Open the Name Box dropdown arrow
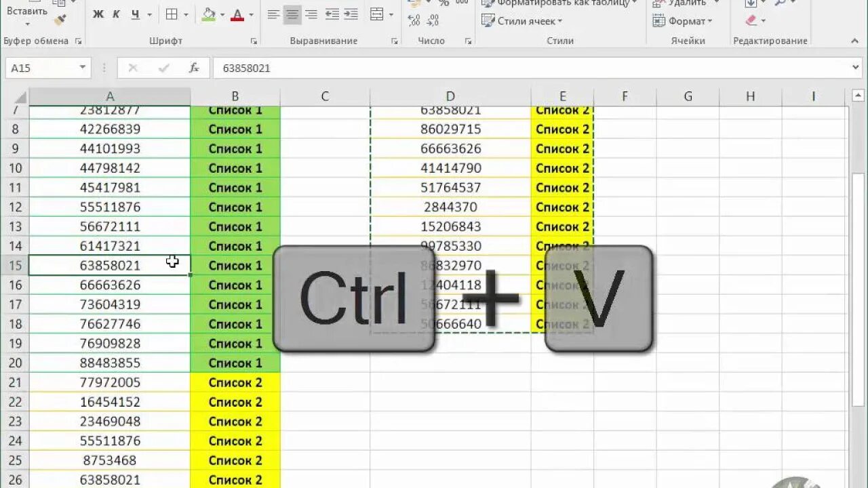The image size is (868, 488). 83,68
